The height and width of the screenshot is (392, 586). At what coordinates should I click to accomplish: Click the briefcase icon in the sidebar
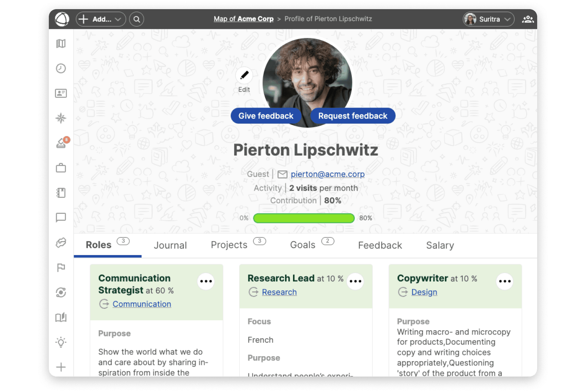61,168
